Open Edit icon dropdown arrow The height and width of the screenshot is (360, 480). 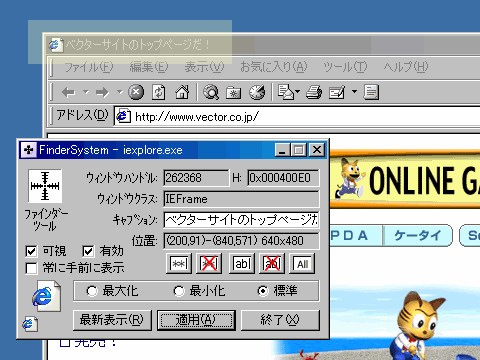coord(354,91)
